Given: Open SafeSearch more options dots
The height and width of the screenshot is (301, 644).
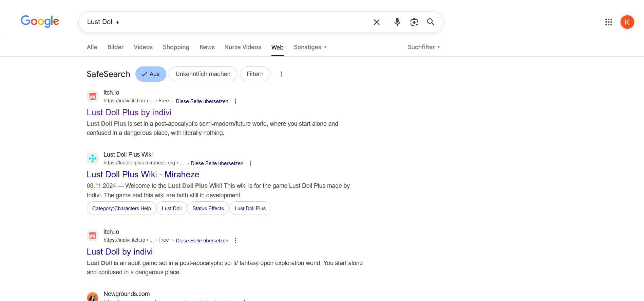Looking at the screenshot, I should (281, 74).
